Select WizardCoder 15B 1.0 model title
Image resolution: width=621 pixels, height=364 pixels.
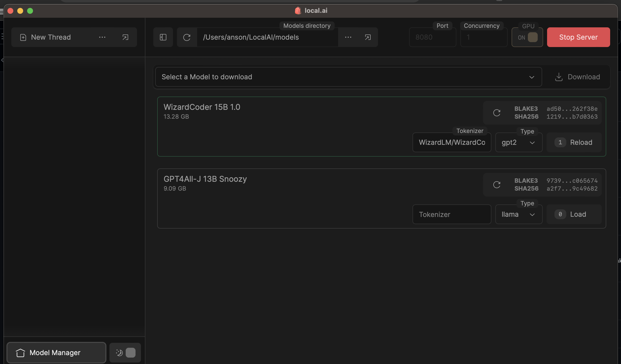pos(202,107)
